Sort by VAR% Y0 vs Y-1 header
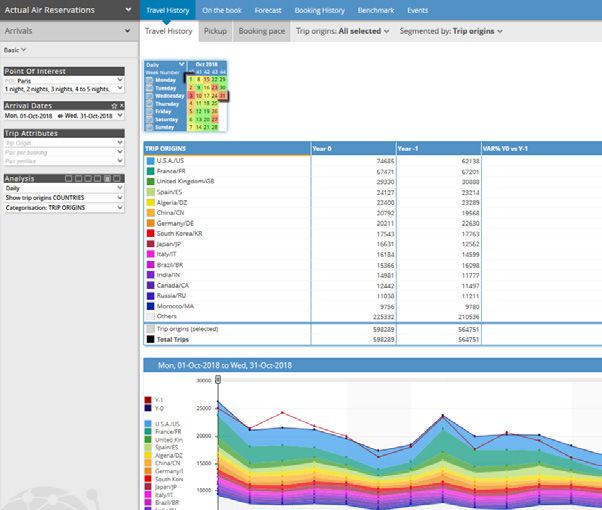 (x=542, y=149)
